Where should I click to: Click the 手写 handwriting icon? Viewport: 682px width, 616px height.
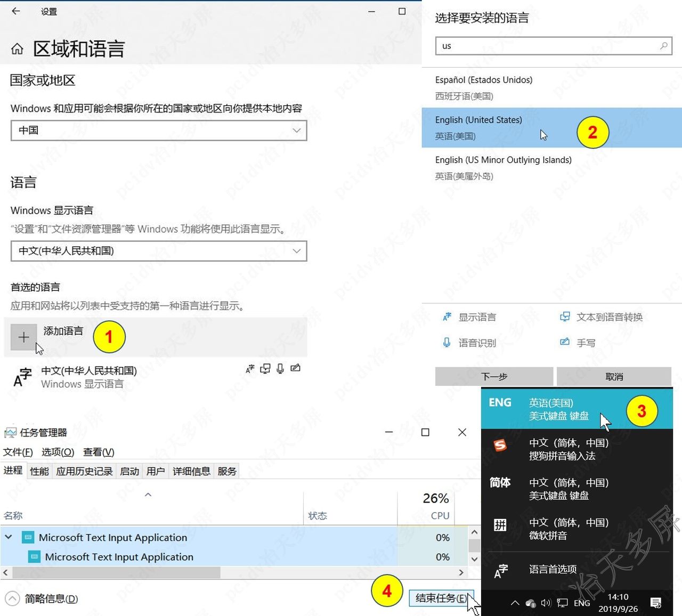(565, 342)
